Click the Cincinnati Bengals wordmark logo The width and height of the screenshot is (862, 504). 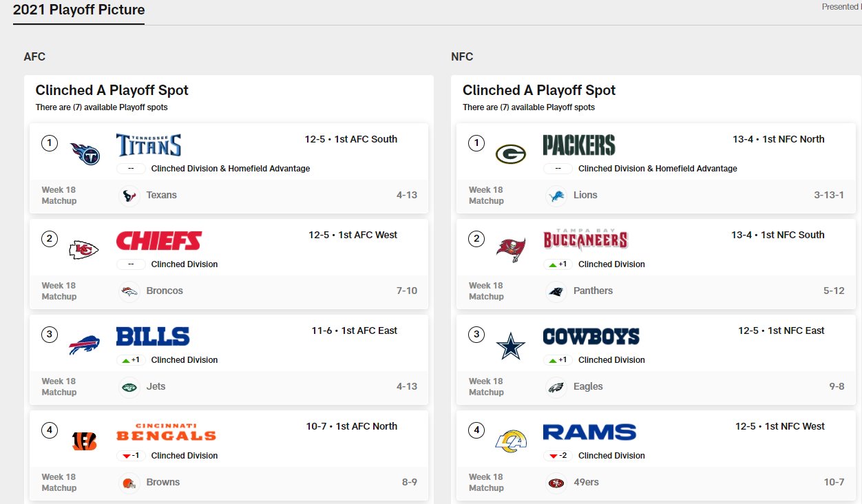(166, 432)
